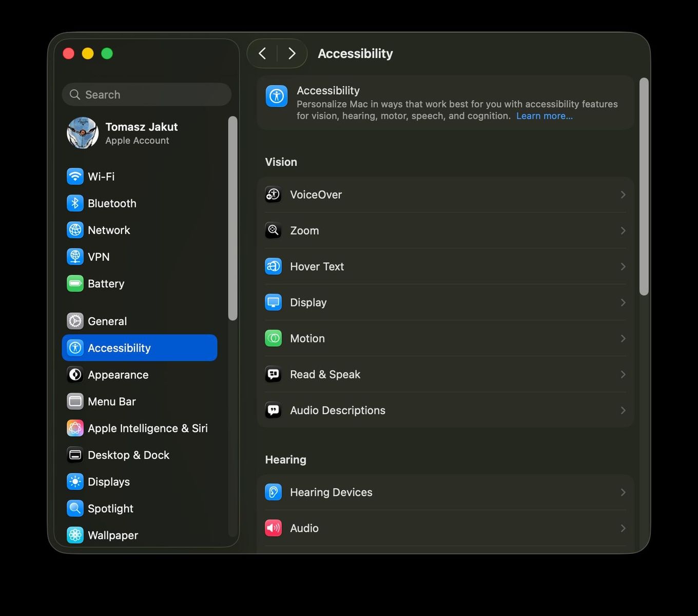Image resolution: width=698 pixels, height=616 pixels.
Task: Click the Learn more link
Action: [x=544, y=115]
